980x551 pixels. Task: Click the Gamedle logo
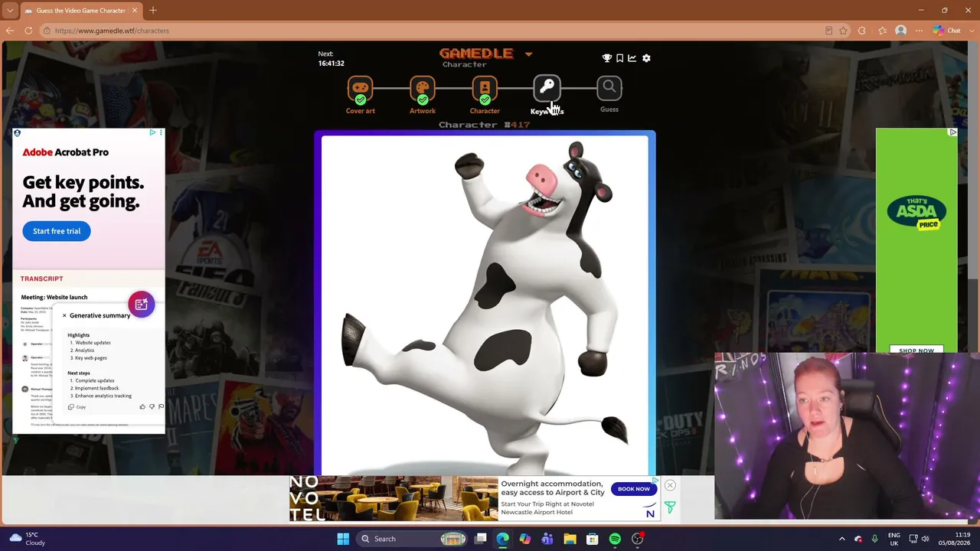pos(476,54)
